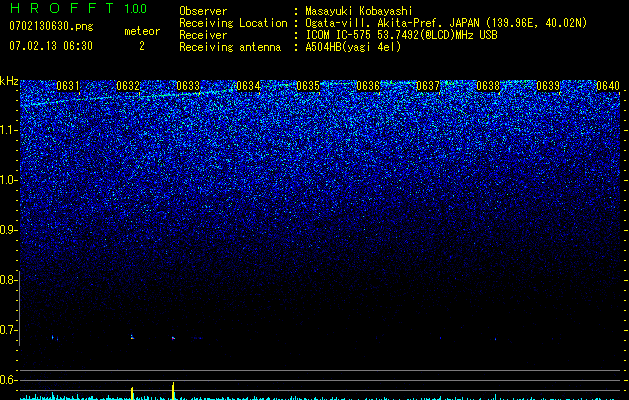
Task: Select the filename 0702130630.png
Action: pos(51,26)
